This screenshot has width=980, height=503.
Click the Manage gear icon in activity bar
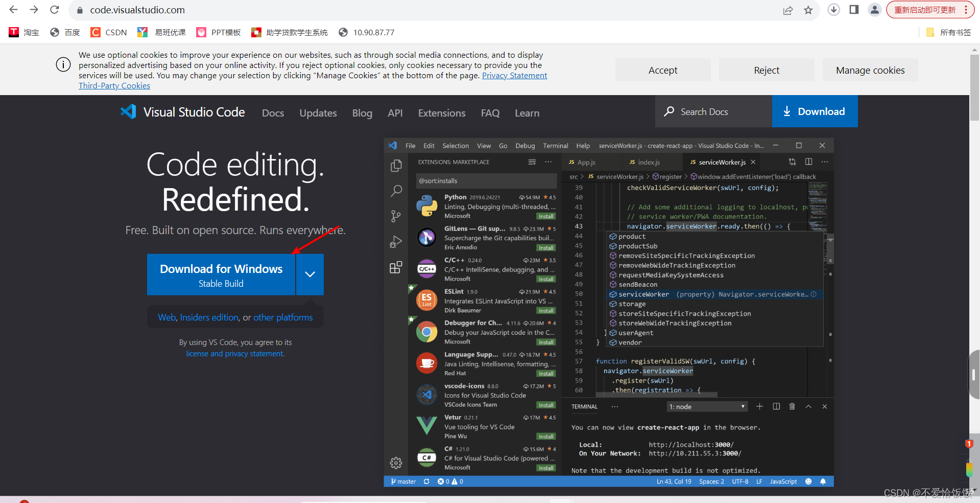(x=396, y=463)
